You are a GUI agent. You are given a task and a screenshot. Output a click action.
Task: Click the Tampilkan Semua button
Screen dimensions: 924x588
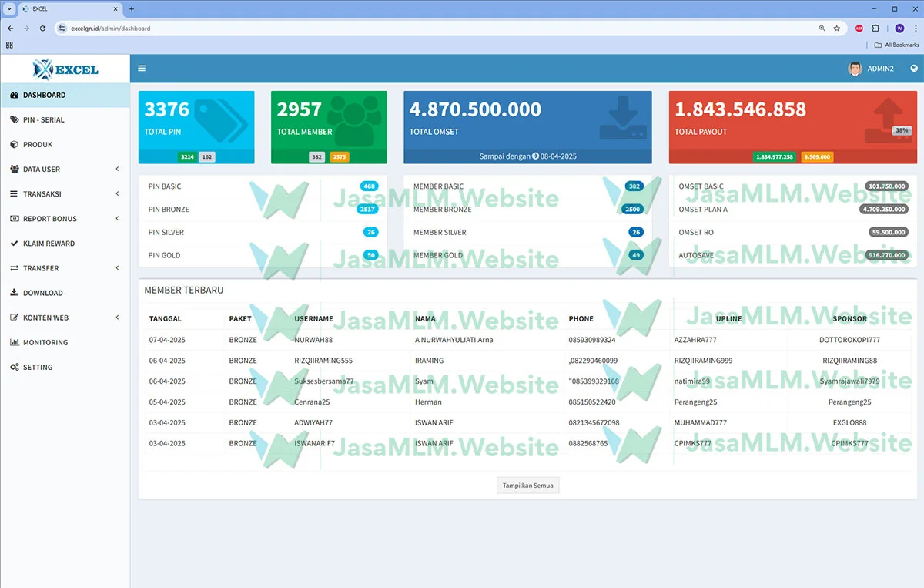pyautogui.click(x=527, y=486)
